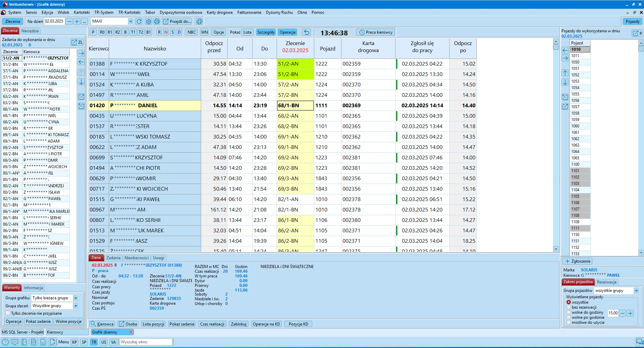Expand the MAXI dropdown list
This screenshot has height=348, width=644.
pos(131,22)
